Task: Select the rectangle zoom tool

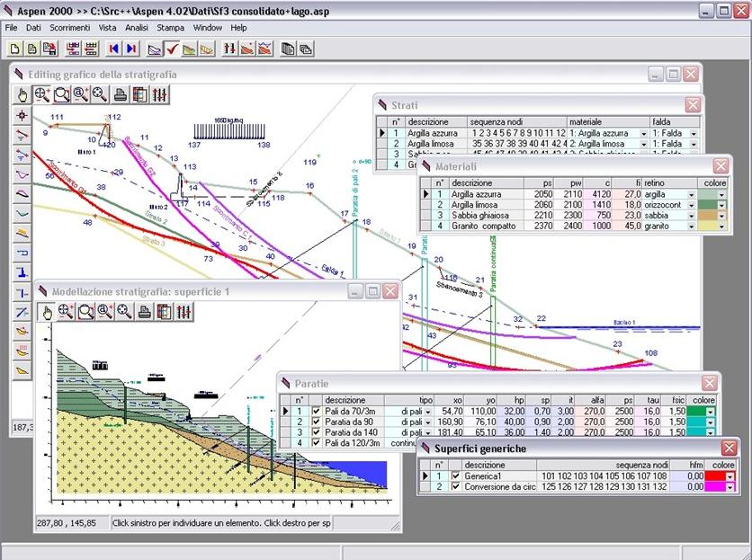Action: [x=61, y=95]
